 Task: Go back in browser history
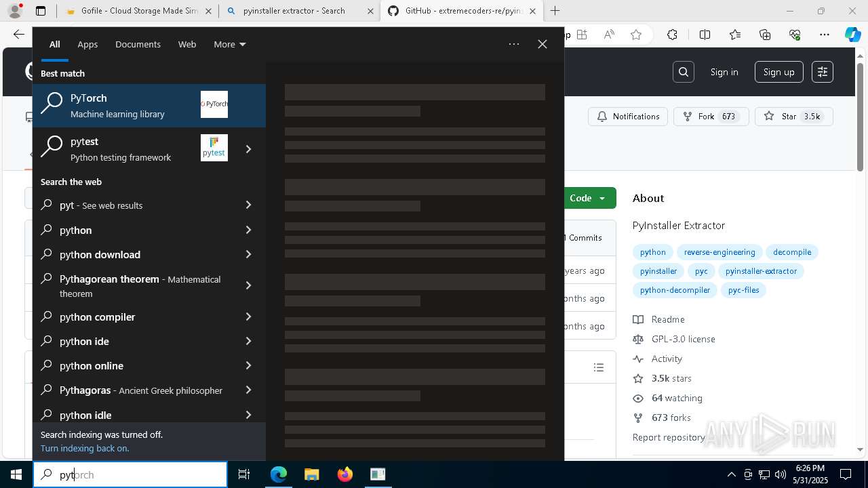click(x=18, y=35)
